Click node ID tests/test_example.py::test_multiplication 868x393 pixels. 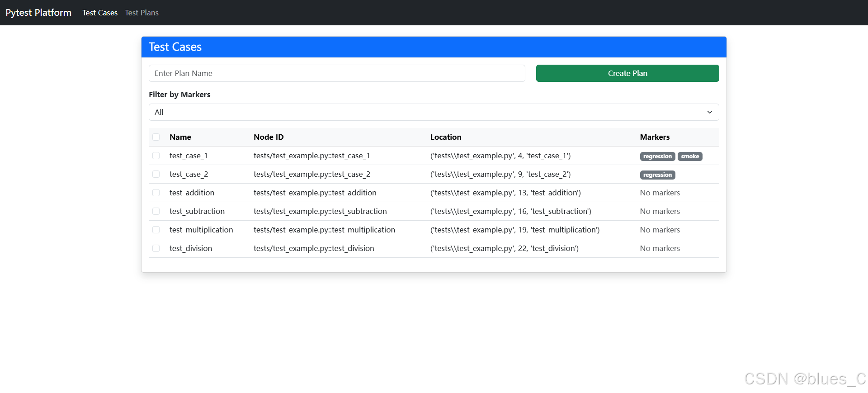(x=324, y=230)
